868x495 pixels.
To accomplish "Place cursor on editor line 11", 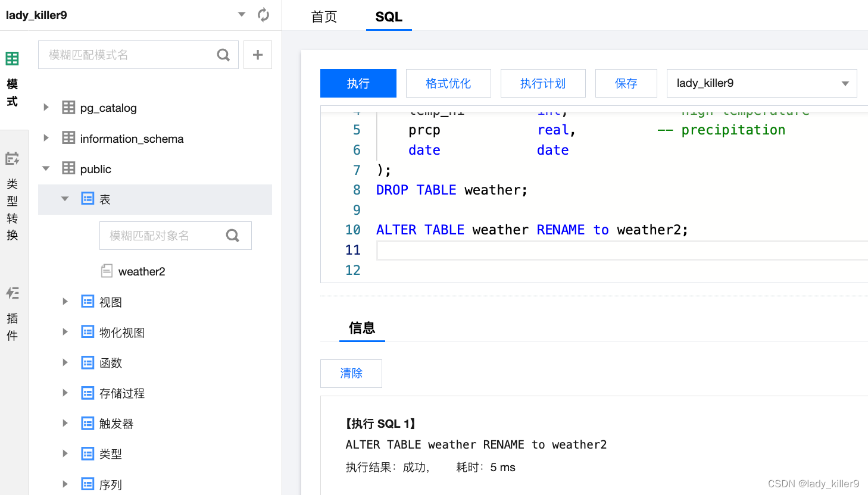I will click(622, 250).
